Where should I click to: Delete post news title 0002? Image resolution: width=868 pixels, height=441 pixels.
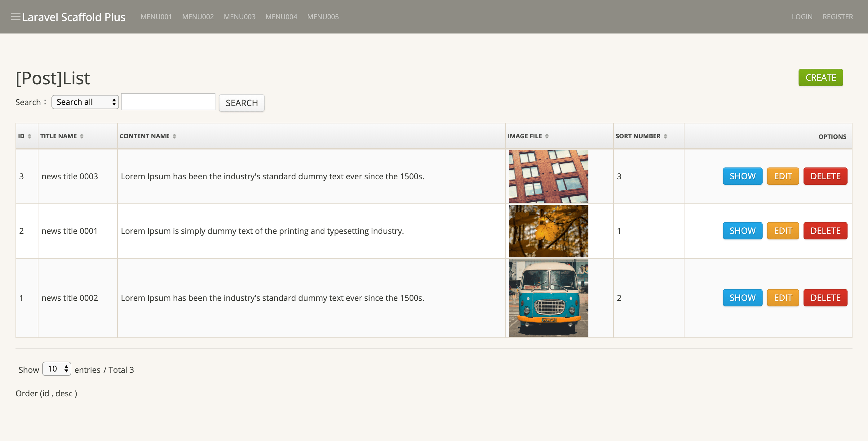[x=825, y=298]
